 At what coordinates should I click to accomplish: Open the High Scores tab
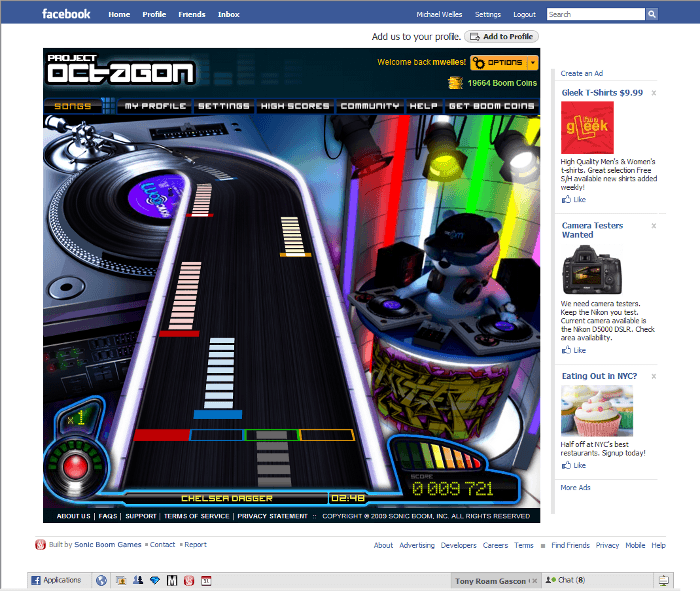295,106
